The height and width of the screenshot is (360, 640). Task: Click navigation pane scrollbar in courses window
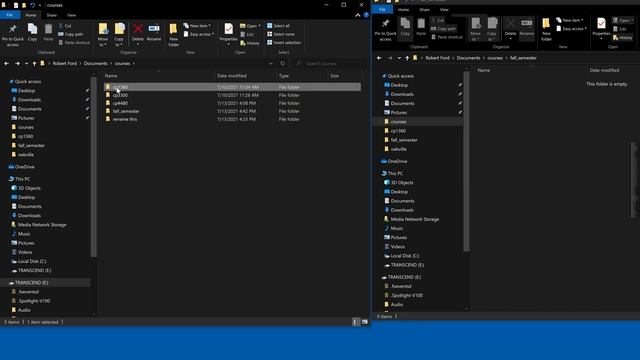point(93,167)
